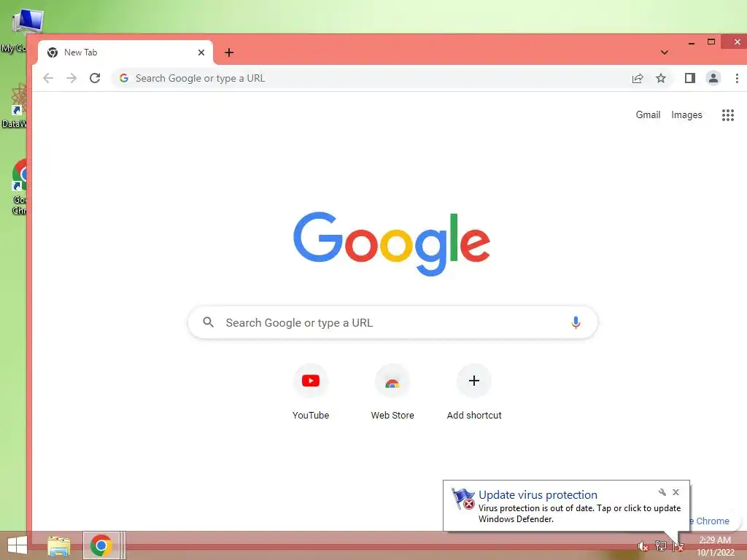
Task: Open Windows Start button
Action: [x=18, y=545]
